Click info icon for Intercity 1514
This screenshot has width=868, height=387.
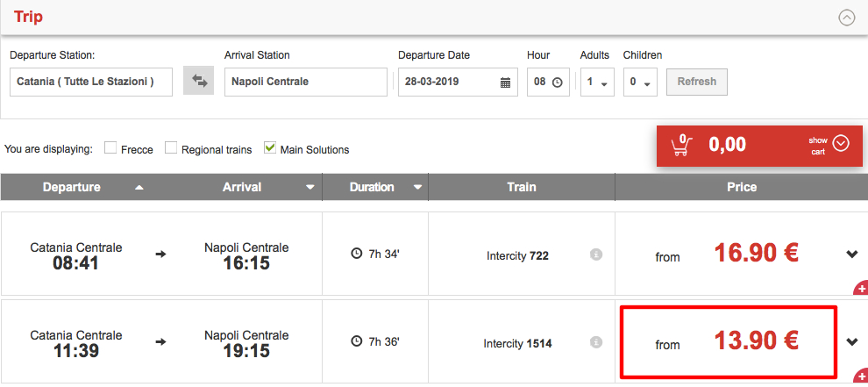(596, 342)
